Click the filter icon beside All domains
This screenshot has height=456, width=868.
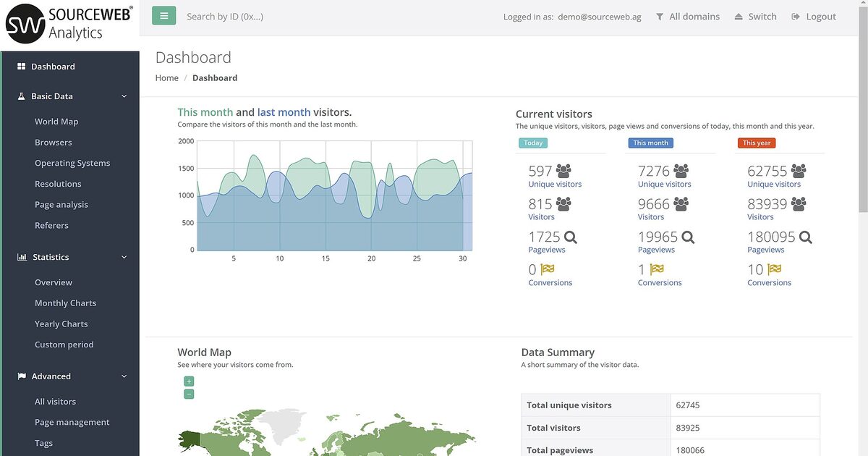click(x=660, y=17)
